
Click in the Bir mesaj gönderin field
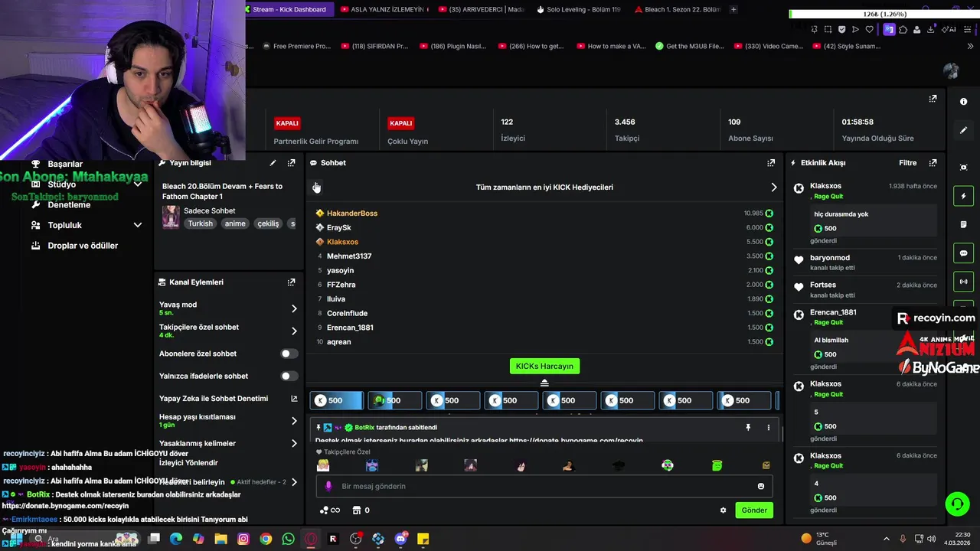point(544,486)
